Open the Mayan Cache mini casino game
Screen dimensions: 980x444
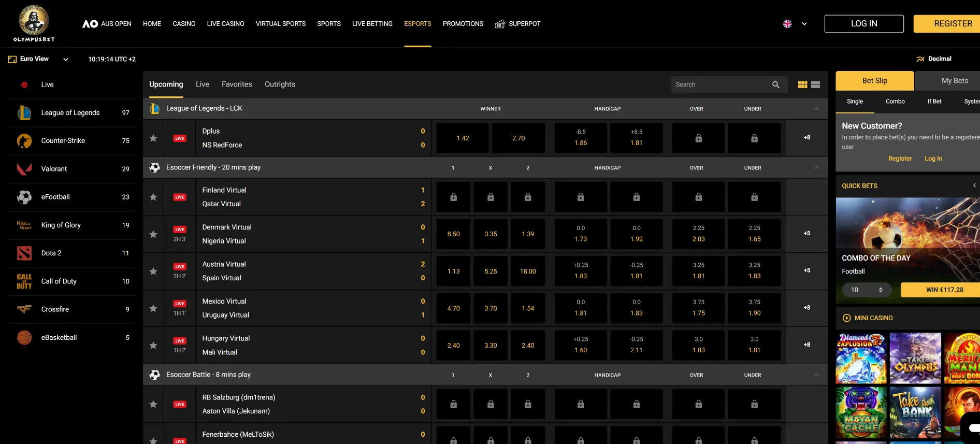(x=861, y=412)
